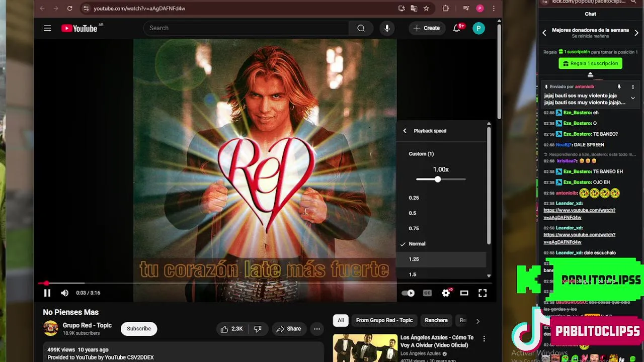The image size is (644, 362).
Task: Select playback speed 1.25
Action: (x=441, y=259)
